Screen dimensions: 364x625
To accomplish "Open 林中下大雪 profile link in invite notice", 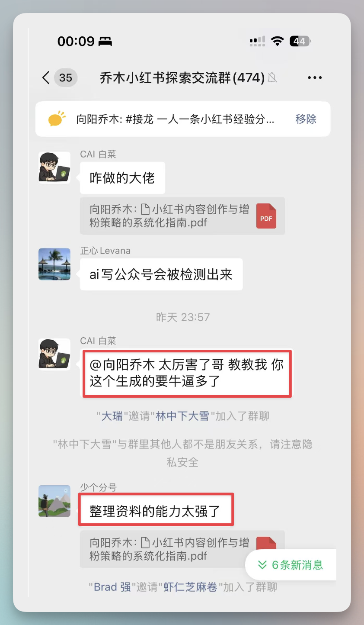I will pyautogui.click(x=182, y=416).
